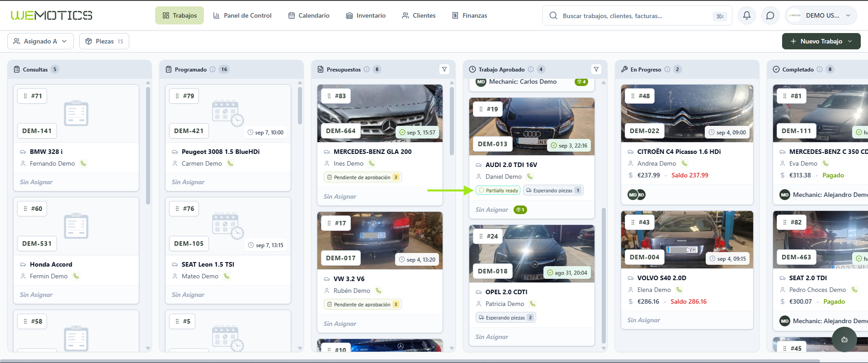Screen dimensions: 868x363
Task: Open the DEM-004 Volvo photo thumbnail
Action: (687, 239)
